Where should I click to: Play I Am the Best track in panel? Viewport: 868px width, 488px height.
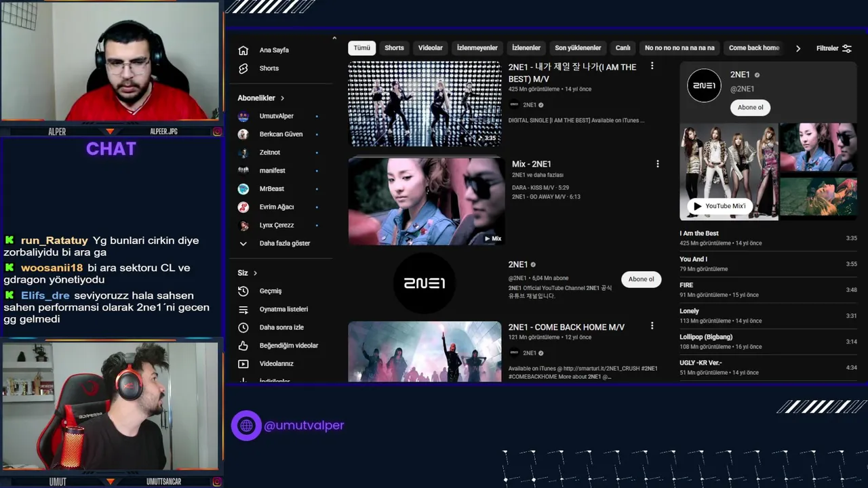pos(768,238)
